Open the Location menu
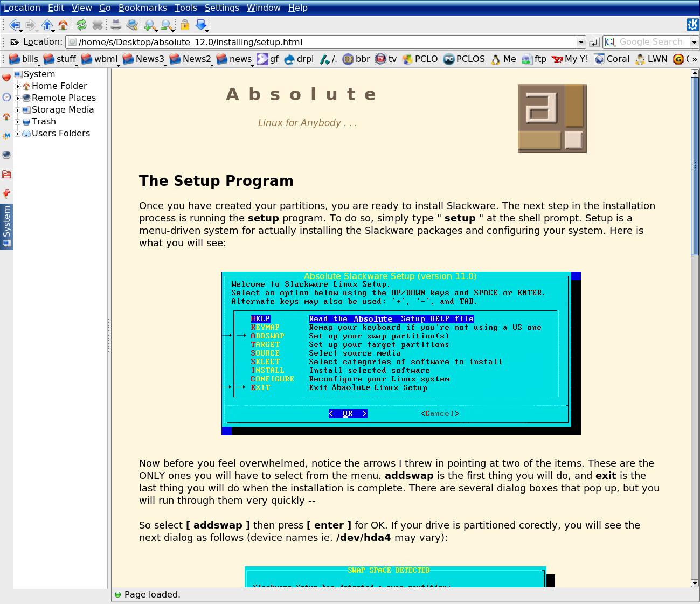Screen dimensions: 700x604 (x=22, y=8)
